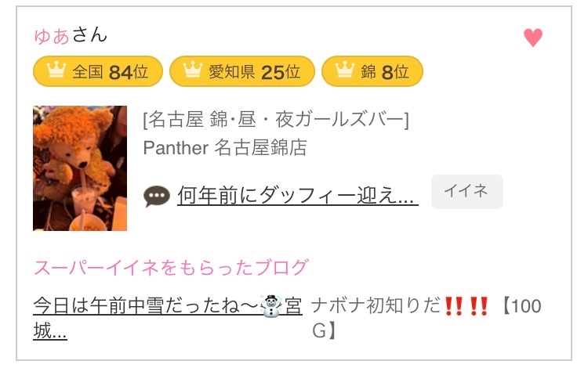Click the snowman emoji in blog title
588x368 pixels.
[x=271, y=306]
